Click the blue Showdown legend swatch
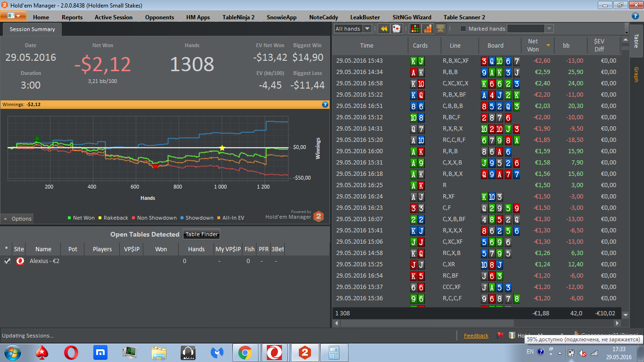Screen dimensions: 644x362 [182, 218]
